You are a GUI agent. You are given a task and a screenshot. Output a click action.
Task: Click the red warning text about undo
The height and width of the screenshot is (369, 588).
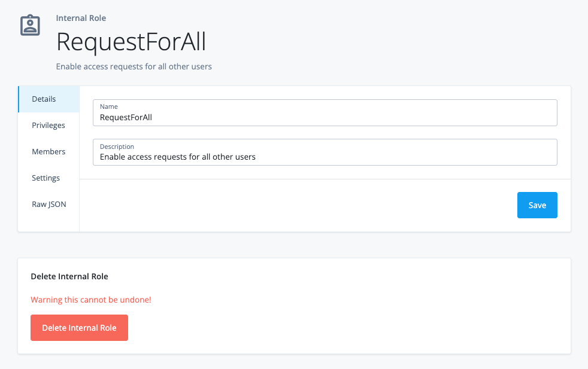point(90,300)
